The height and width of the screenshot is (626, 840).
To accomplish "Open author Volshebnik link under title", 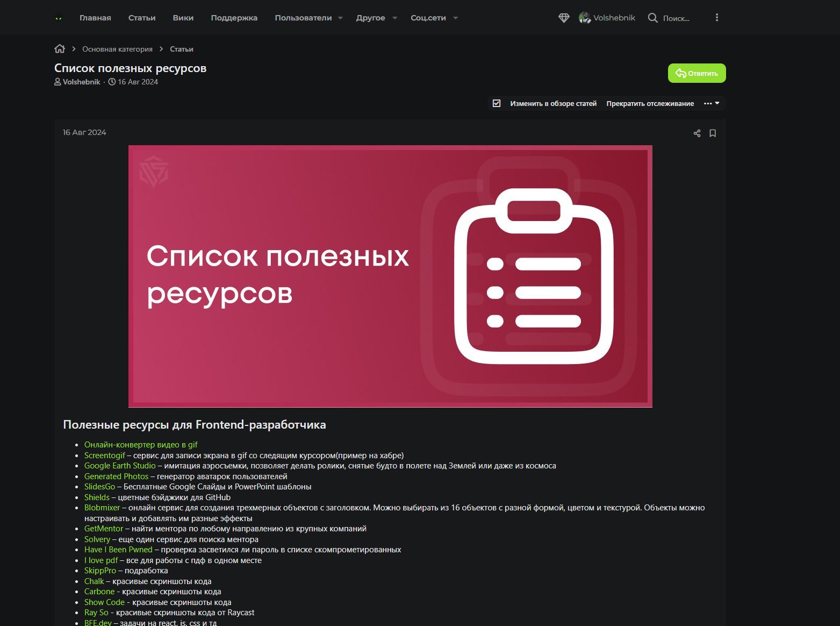I will (81, 82).
